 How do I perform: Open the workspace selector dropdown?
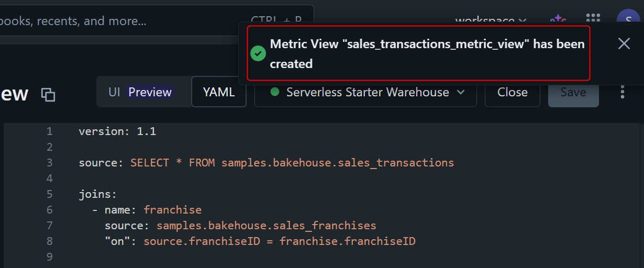point(490,21)
